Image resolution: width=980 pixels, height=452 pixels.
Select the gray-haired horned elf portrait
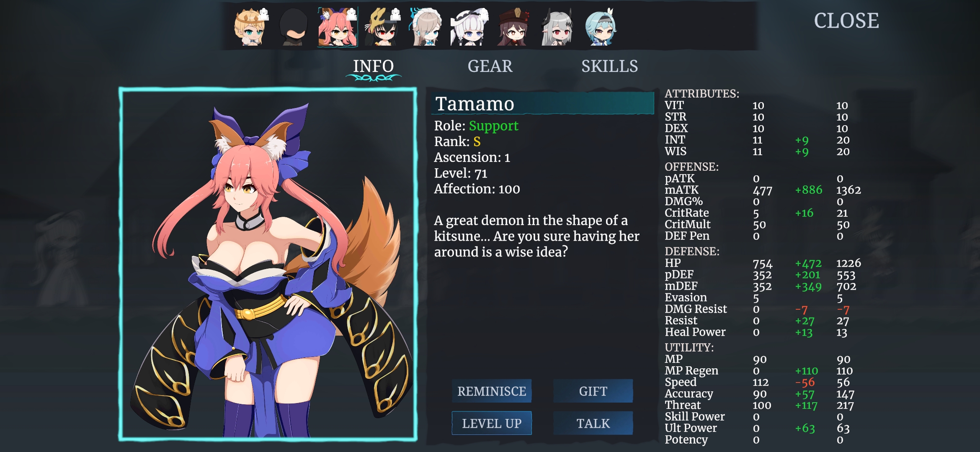(x=557, y=27)
